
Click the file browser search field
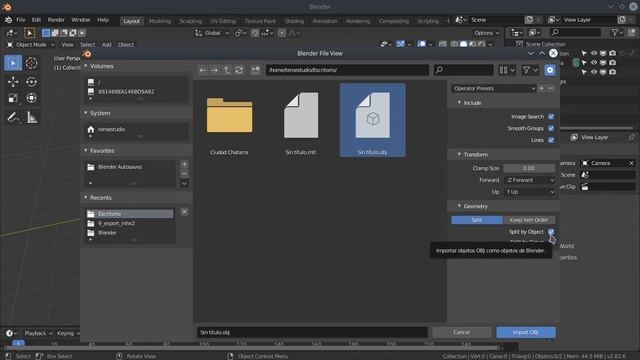[x=464, y=70]
